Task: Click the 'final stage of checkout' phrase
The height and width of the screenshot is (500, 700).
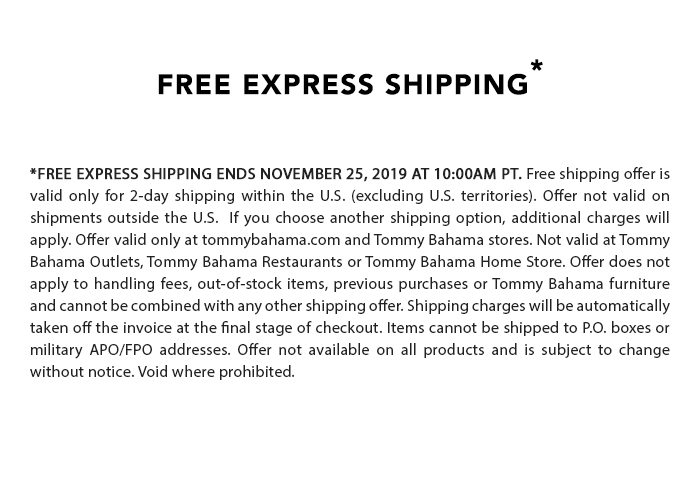Action: tap(302, 328)
